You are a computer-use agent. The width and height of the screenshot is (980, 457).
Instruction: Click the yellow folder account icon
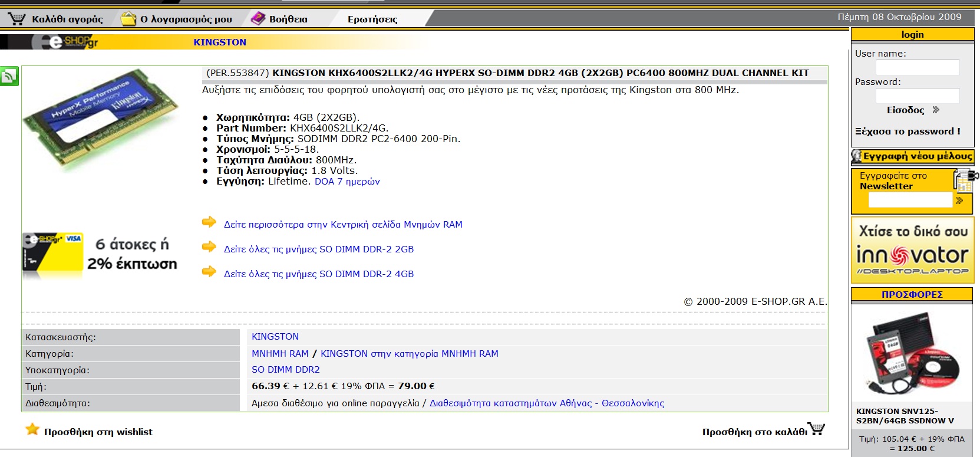128,19
